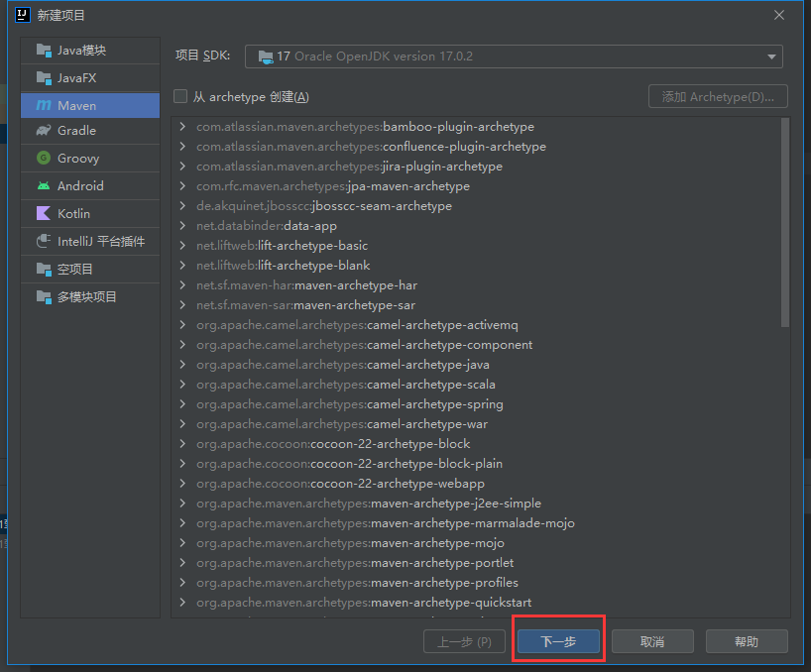
Task: Select JavaFX project type
Action: [90, 78]
